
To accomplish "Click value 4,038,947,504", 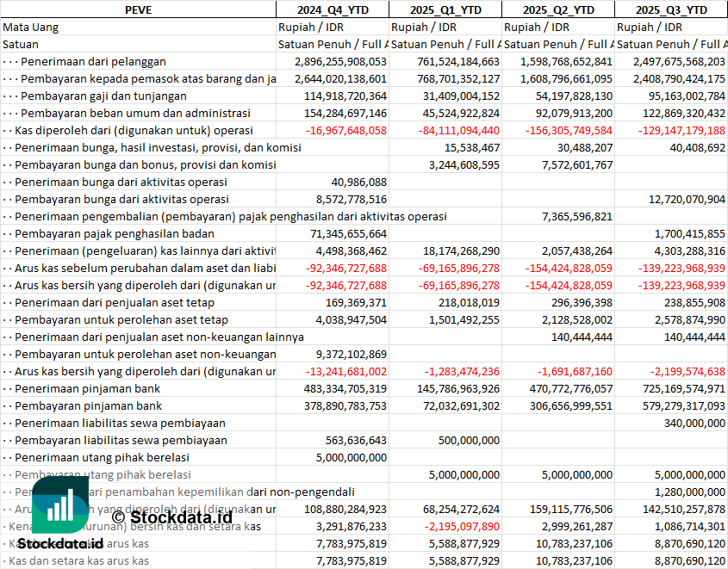I will 351,320.
